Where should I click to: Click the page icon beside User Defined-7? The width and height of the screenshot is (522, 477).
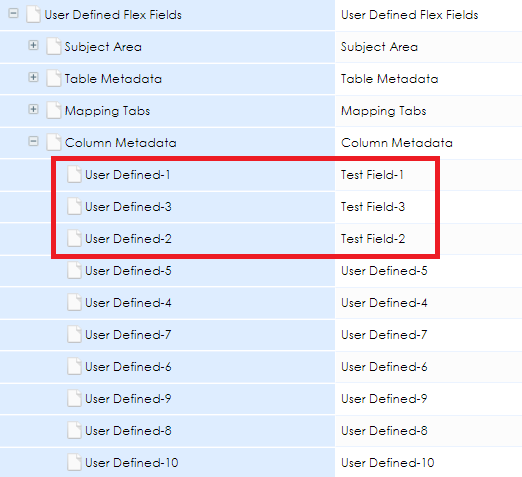click(74, 334)
